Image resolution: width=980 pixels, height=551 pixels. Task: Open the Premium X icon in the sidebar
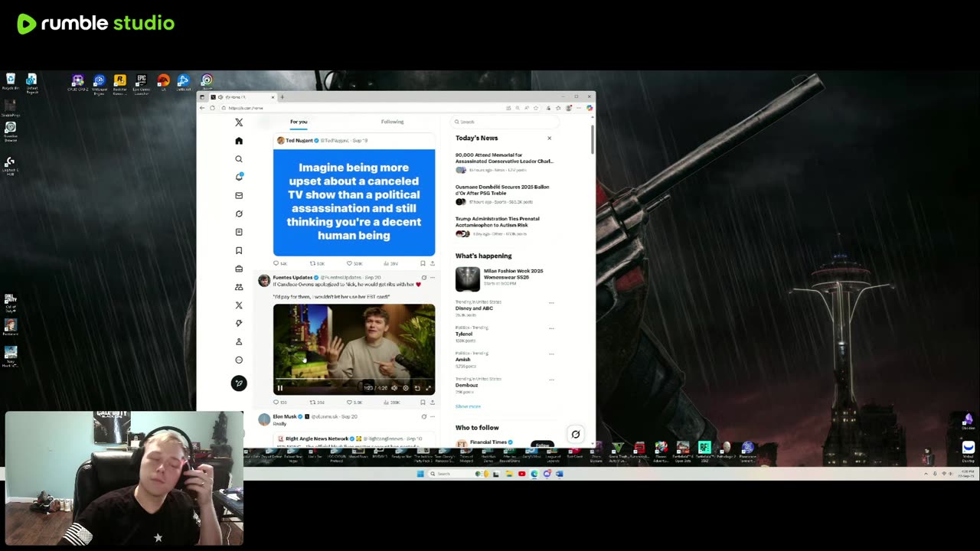239,305
